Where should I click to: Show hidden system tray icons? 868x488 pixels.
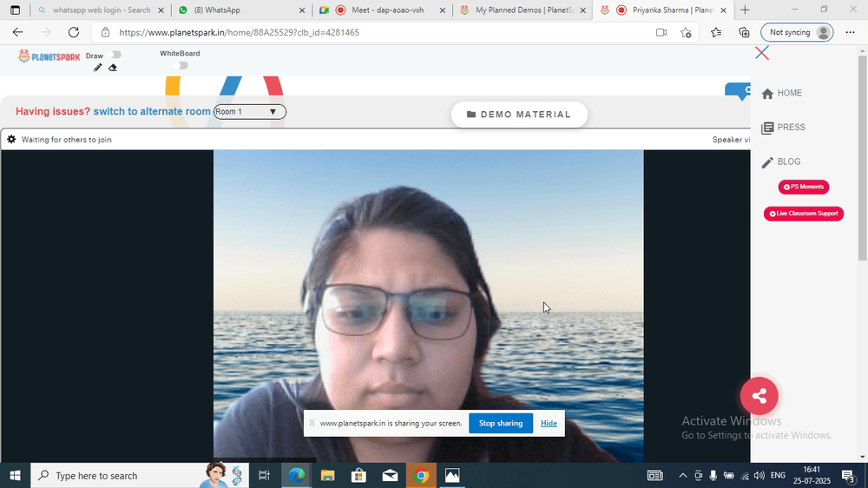coord(682,475)
